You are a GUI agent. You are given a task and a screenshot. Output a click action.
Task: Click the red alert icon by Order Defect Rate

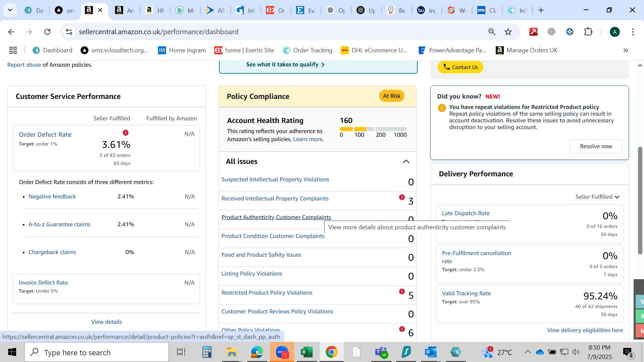pyautogui.click(x=125, y=133)
